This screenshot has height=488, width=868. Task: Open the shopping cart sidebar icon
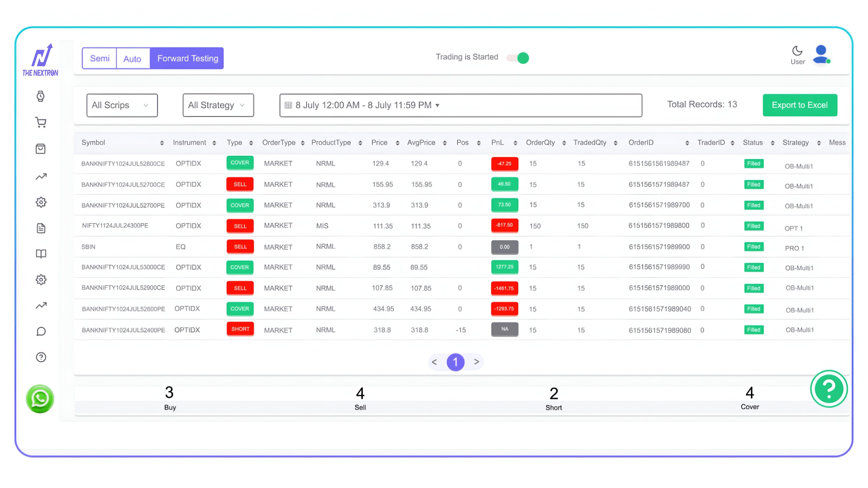[x=41, y=122]
